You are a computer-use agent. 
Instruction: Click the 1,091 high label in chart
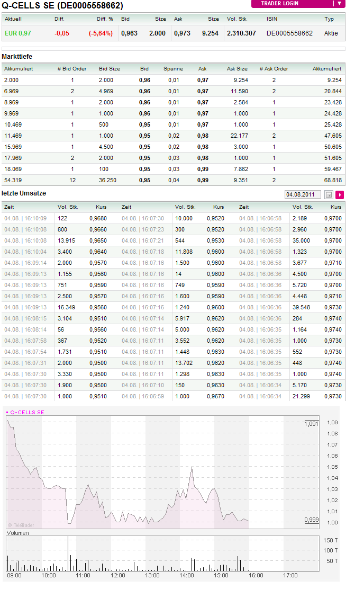[312, 424]
